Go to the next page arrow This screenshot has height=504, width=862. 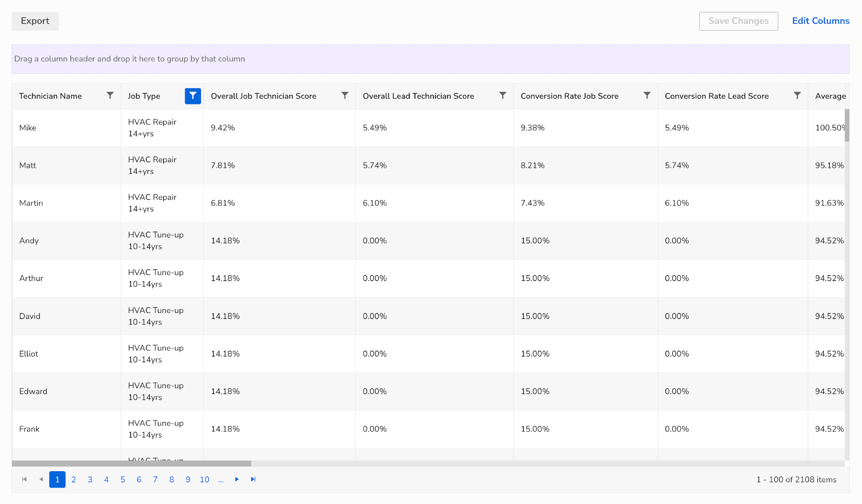click(237, 479)
